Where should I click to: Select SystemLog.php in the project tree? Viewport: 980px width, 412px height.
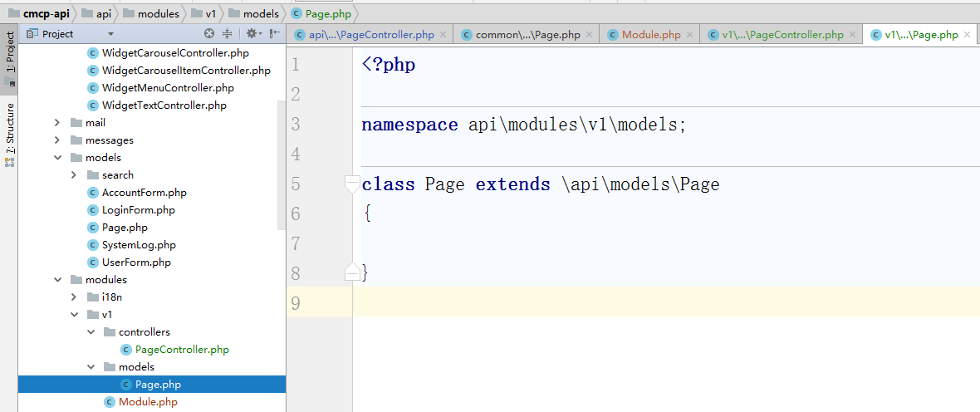click(139, 245)
